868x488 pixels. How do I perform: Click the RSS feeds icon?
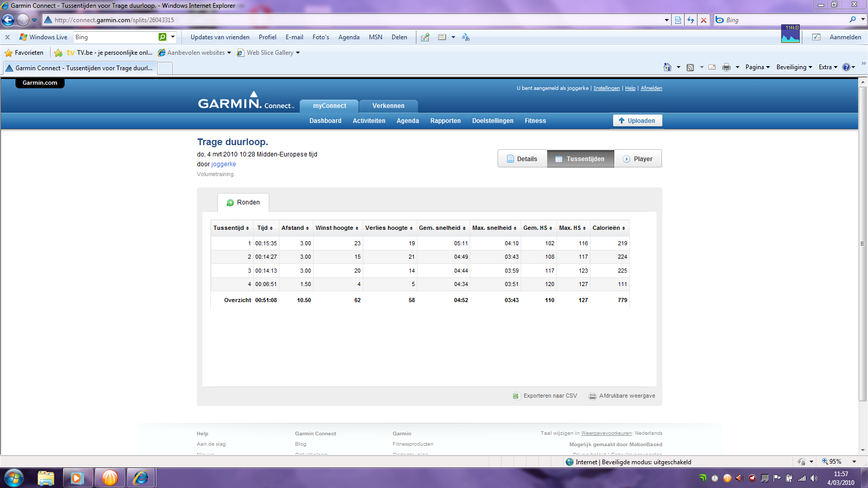tap(690, 67)
